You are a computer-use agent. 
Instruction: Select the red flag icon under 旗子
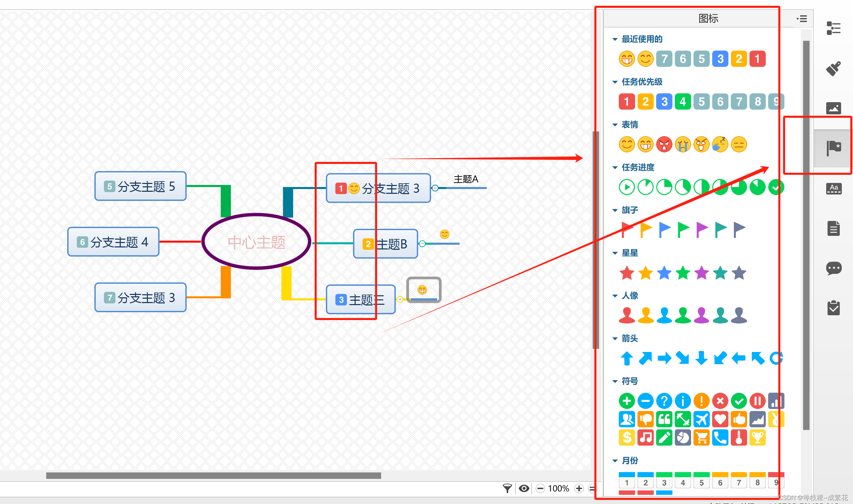pyautogui.click(x=625, y=228)
